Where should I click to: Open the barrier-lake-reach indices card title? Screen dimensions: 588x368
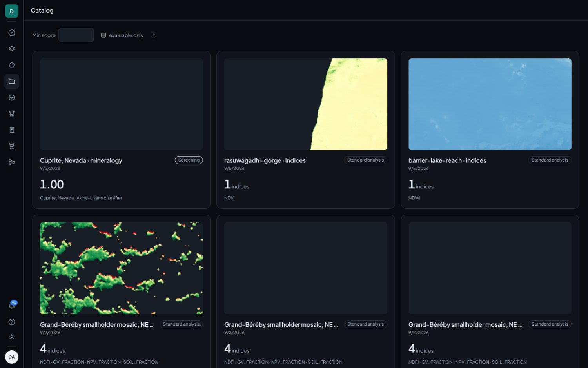(447, 160)
